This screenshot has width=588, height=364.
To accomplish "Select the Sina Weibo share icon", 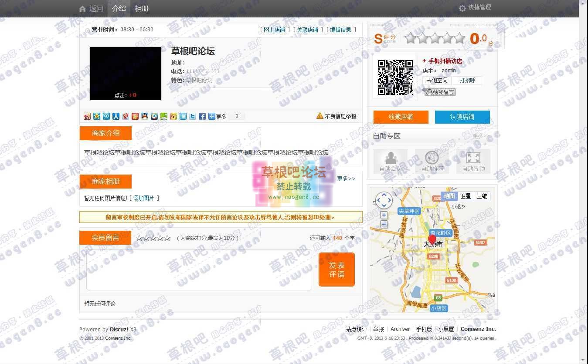I will pyautogui.click(x=87, y=116).
